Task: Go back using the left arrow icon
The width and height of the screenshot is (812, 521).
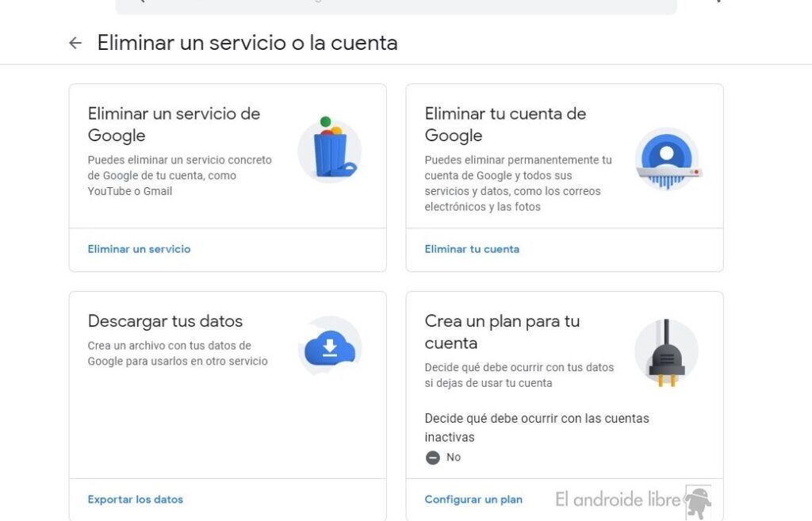Action: (75, 43)
